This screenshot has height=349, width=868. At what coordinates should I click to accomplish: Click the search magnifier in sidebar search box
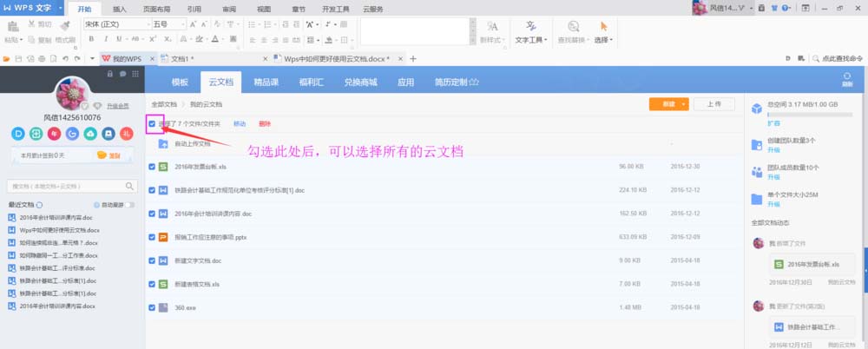(129, 186)
